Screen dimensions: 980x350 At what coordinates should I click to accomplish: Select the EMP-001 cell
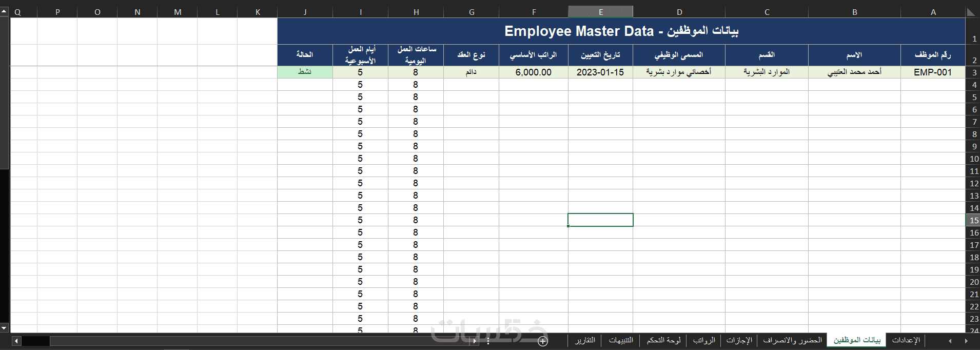click(x=933, y=72)
